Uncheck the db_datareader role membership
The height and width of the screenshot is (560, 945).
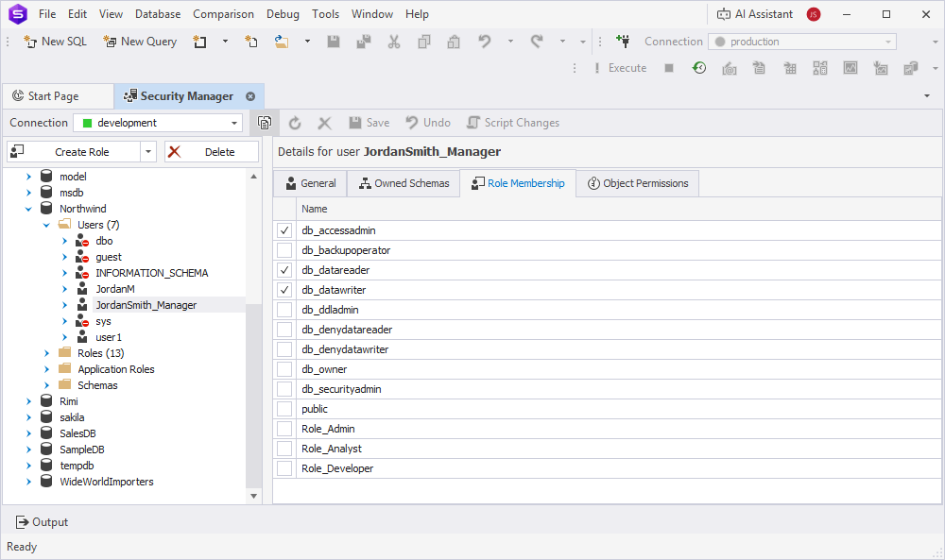point(284,270)
